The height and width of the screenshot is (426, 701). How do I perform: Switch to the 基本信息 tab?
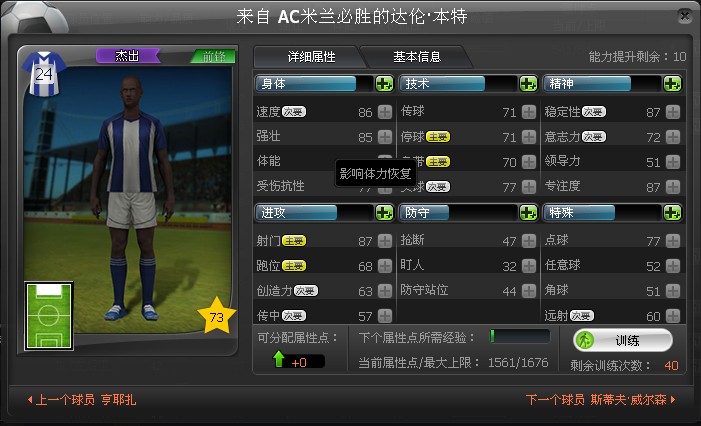[417, 57]
